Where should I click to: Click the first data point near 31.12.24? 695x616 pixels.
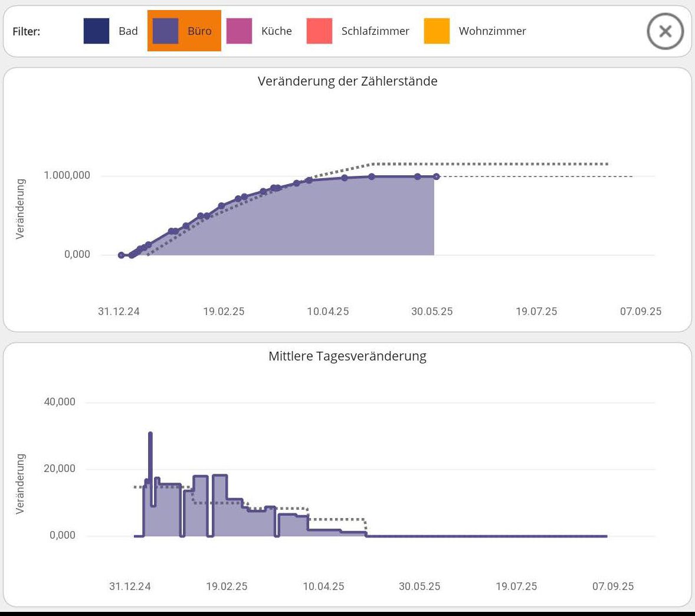pyautogui.click(x=122, y=255)
